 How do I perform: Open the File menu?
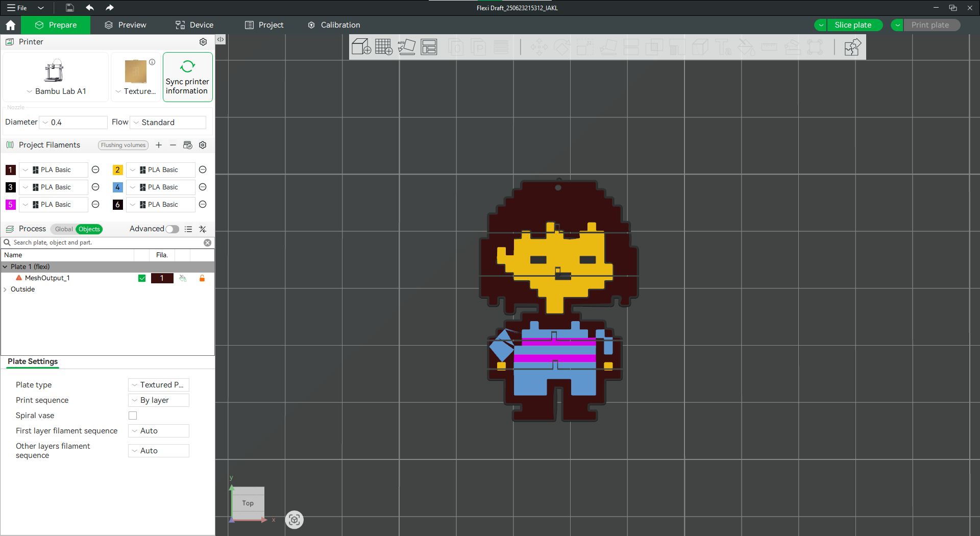[x=17, y=8]
